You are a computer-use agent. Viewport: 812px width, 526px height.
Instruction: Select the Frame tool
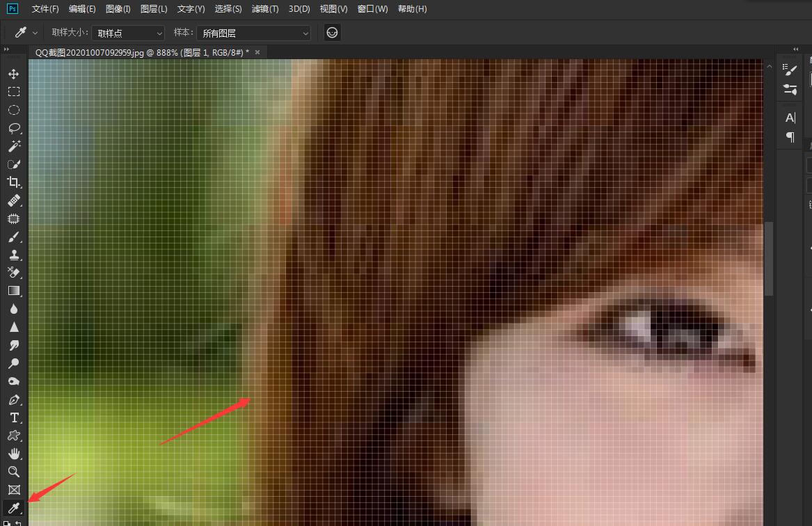coord(14,490)
